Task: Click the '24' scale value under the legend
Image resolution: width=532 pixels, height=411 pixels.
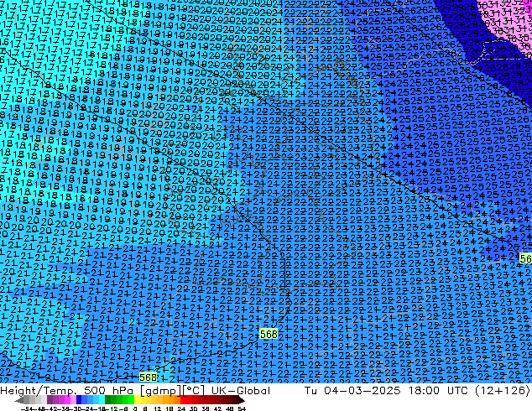Action: coord(181,409)
